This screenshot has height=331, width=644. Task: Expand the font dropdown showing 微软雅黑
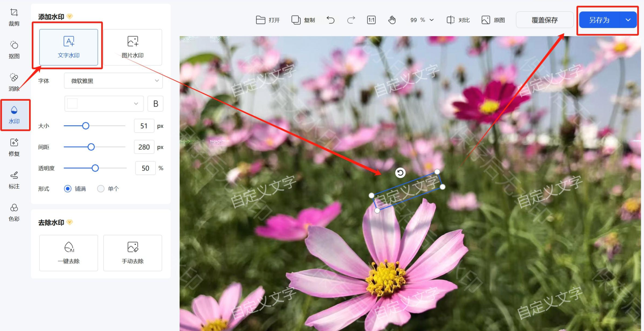coord(113,81)
